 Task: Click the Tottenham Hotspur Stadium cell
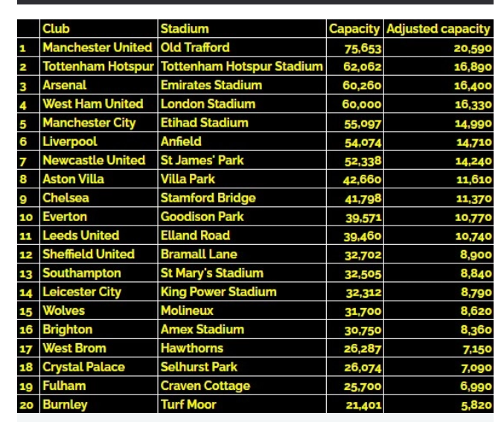(x=241, y=66)
